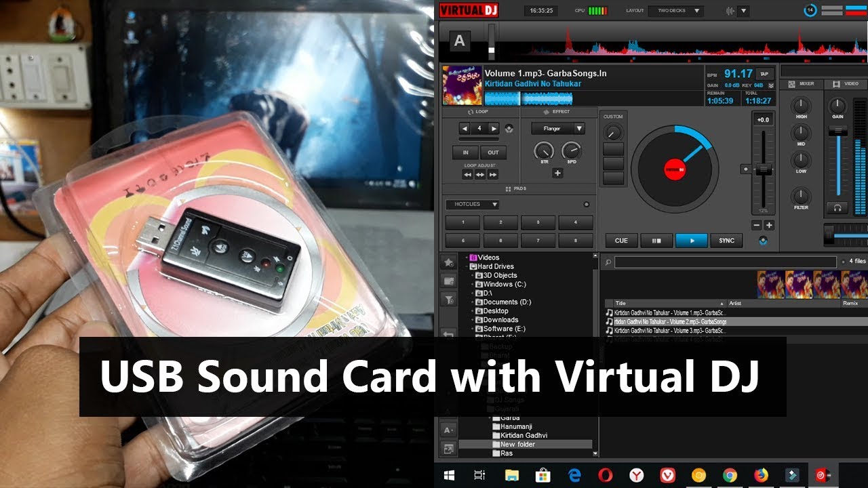Collapse the Hard Drives tree node
The width and height of the screenshot is (868, 488).
[x=467, y=267]
